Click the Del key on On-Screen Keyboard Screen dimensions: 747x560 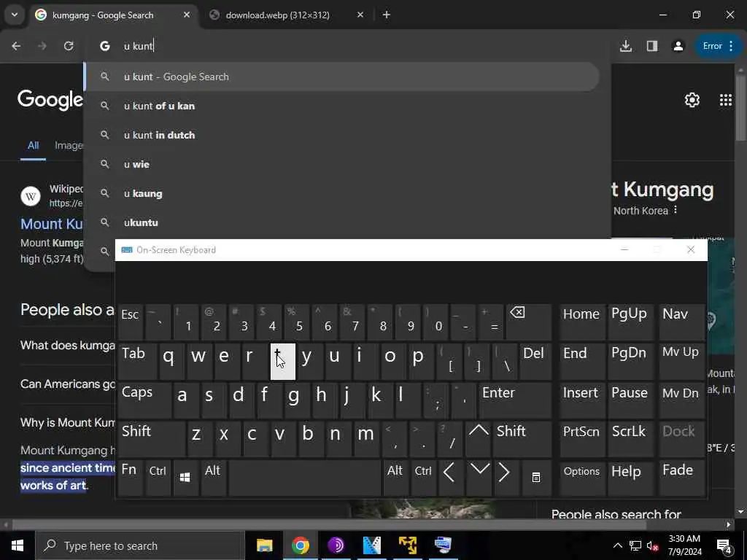[x=535, y=362]
